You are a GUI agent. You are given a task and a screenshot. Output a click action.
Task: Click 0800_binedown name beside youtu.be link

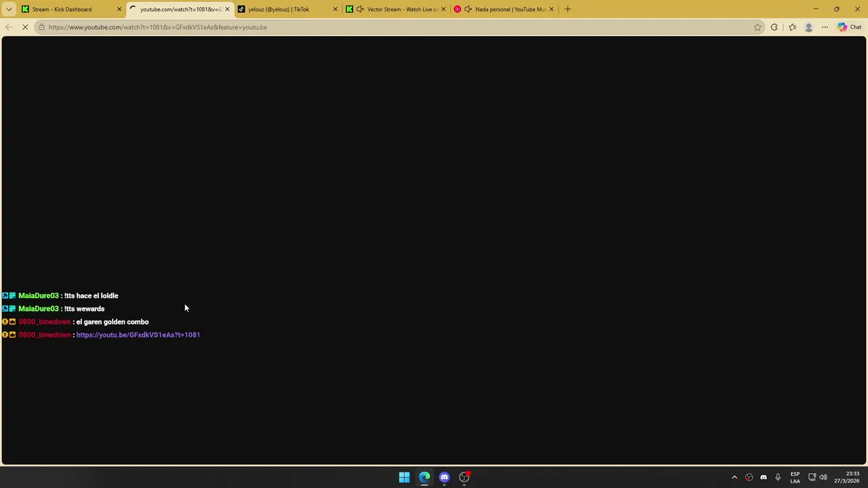tap(44, 335)
